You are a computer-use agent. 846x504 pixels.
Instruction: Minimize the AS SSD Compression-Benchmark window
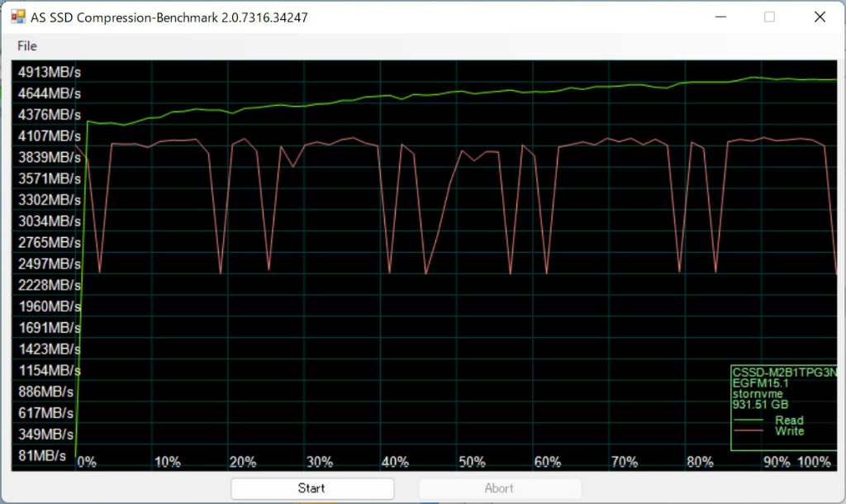tap(720, 17)
